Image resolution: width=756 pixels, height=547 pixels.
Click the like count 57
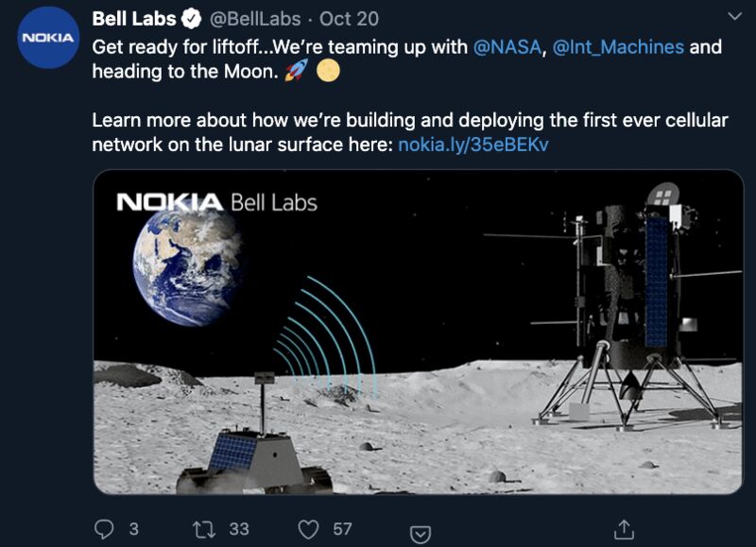(342, 529)
